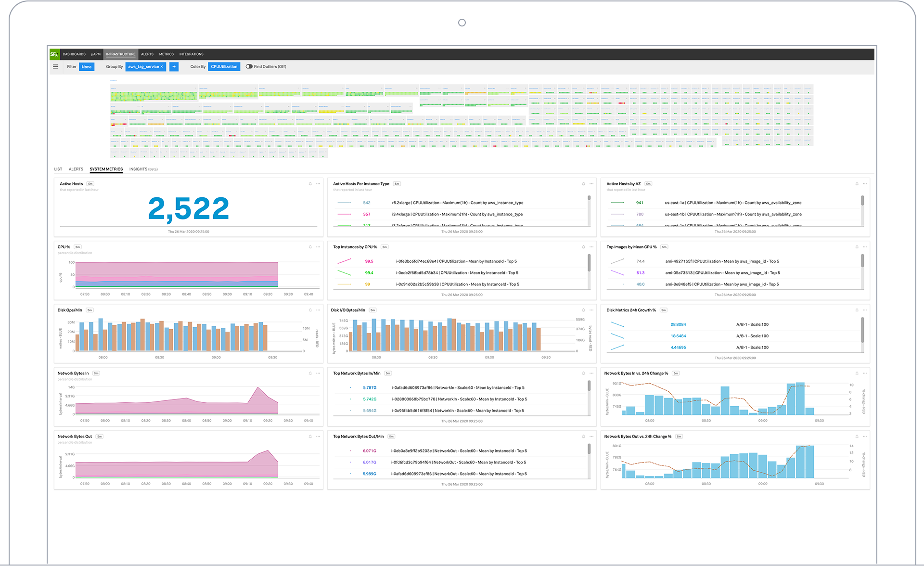
Task: Click the scrollbar in Active Hosts Per Instance Type list
Action: [589, 198]
